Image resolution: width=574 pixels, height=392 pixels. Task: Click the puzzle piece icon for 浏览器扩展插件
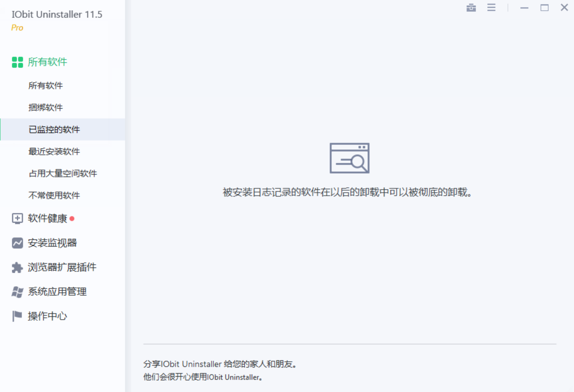[17, 267]
